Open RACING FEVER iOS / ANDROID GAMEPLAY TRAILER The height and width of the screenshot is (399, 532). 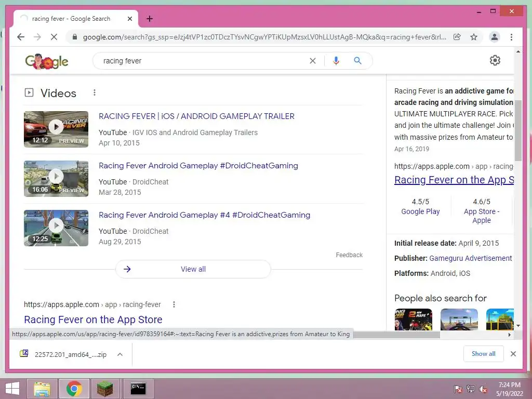196,116
